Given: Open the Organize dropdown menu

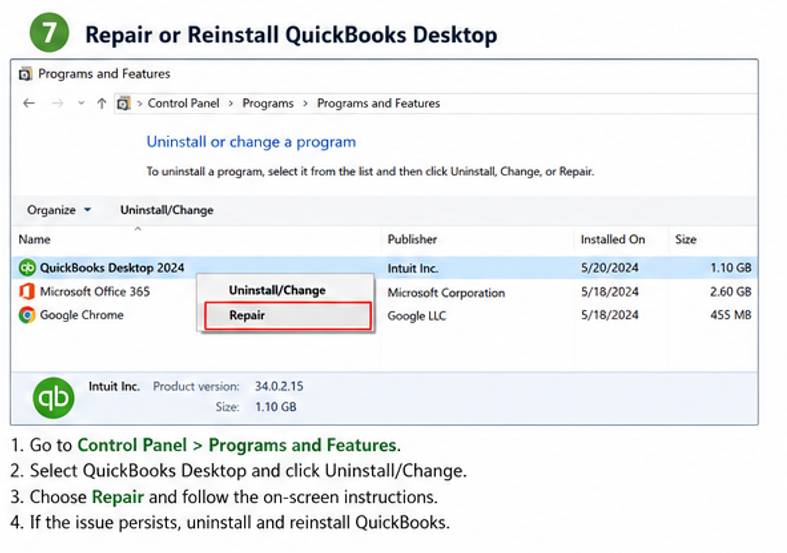Looking at the screenshot, I should pos(59,210).
